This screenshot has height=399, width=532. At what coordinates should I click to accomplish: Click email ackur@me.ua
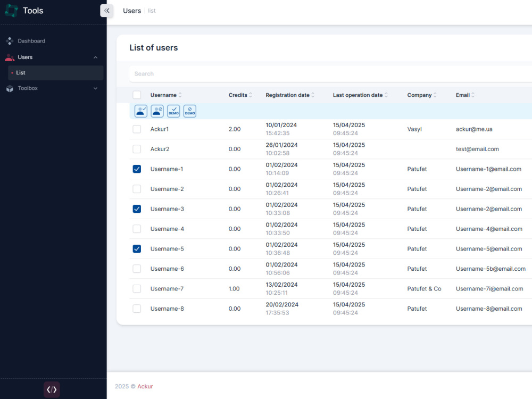[x=474, y=129]
